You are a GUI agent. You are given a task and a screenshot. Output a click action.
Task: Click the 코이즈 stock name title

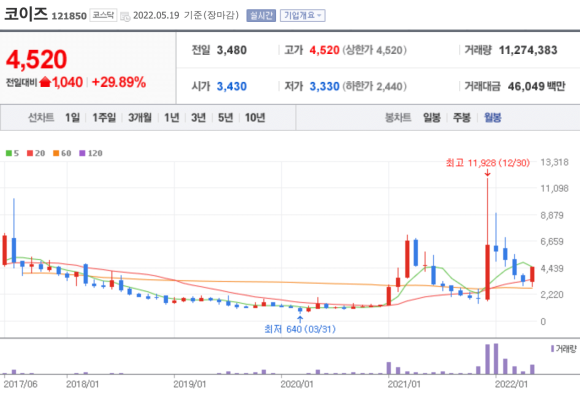coord(26,14)
